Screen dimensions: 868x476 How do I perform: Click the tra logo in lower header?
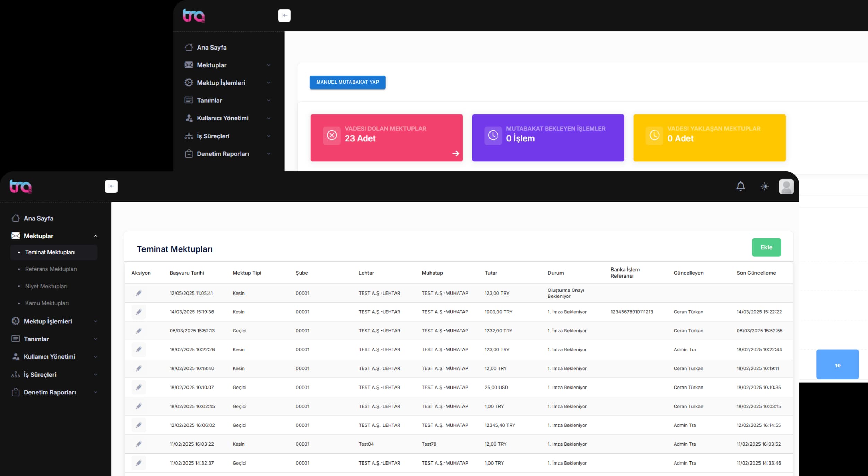(20, 186)
